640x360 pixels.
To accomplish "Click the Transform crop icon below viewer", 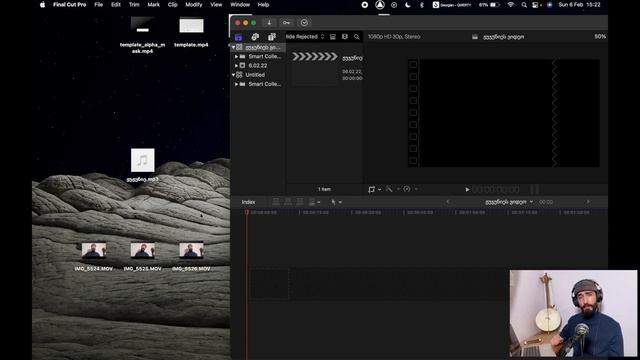I will coord(371,189).
